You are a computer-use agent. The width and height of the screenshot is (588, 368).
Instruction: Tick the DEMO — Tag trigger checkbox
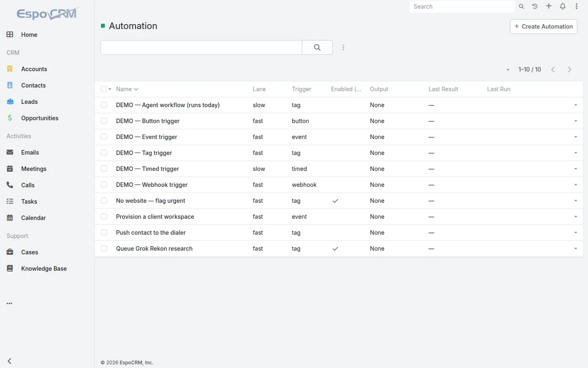104,153
